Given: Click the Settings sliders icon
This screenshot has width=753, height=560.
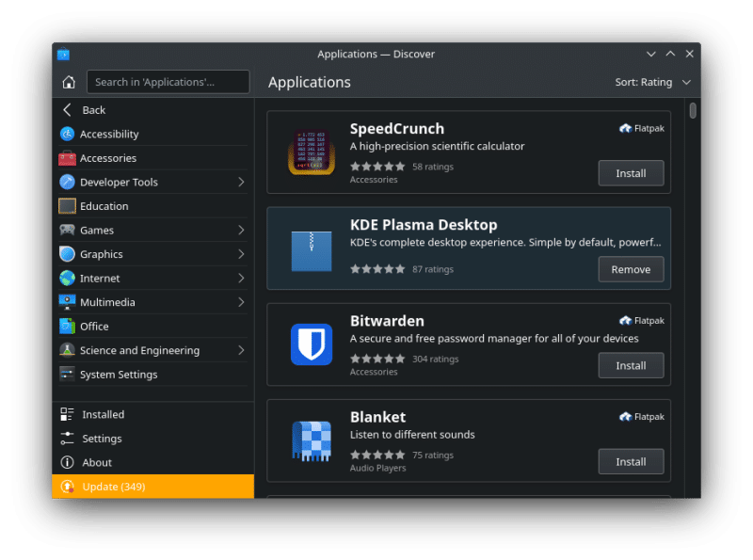Looking at the screenshot, I should coord(67,439).
